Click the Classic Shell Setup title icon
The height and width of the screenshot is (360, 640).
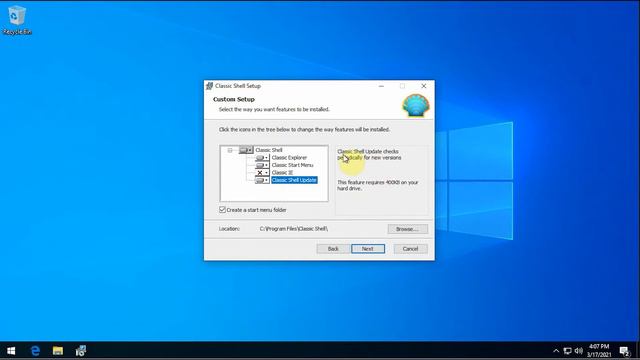[x=209, y=86]
